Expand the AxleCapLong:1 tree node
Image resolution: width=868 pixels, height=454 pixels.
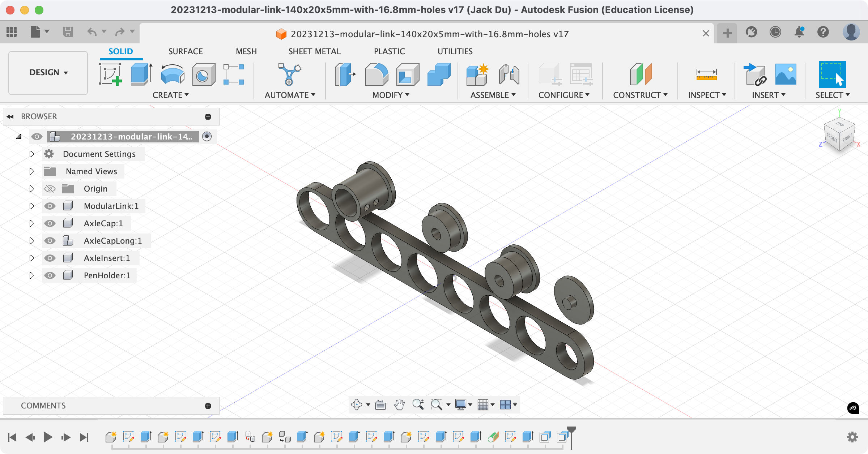[x=31, y=241]
